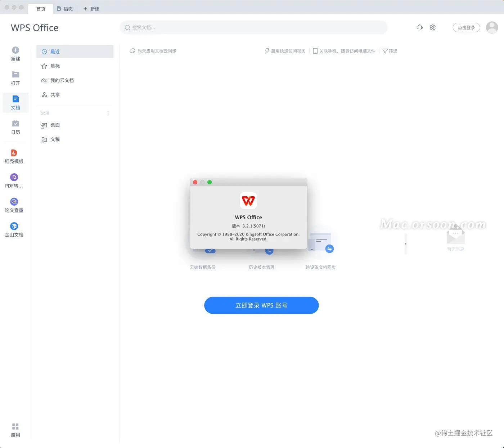
Task: Click the headset support icon
Action: pyautogui.click(x=420, y=27)
